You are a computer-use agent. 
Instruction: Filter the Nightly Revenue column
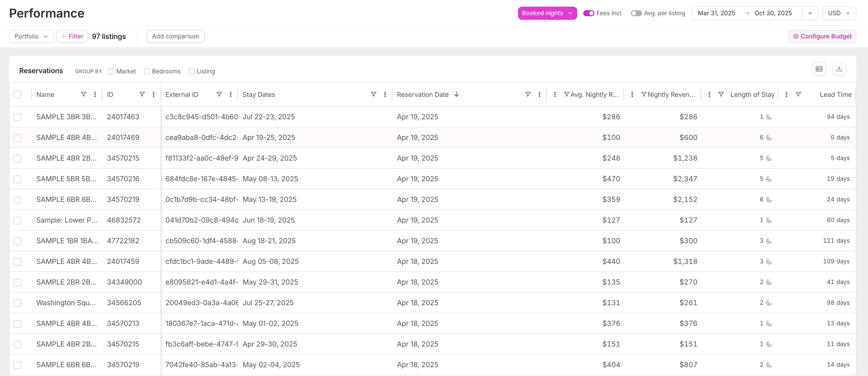(x=644, y=94)
